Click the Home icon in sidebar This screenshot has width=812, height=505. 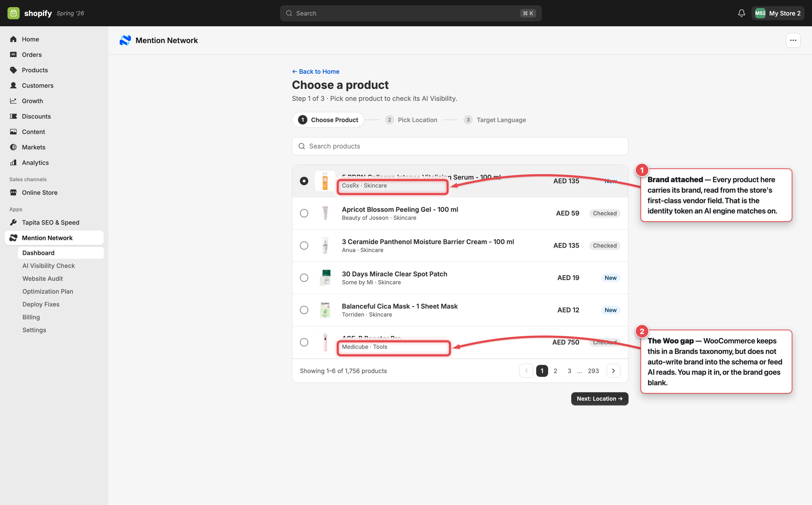[13, 39]
